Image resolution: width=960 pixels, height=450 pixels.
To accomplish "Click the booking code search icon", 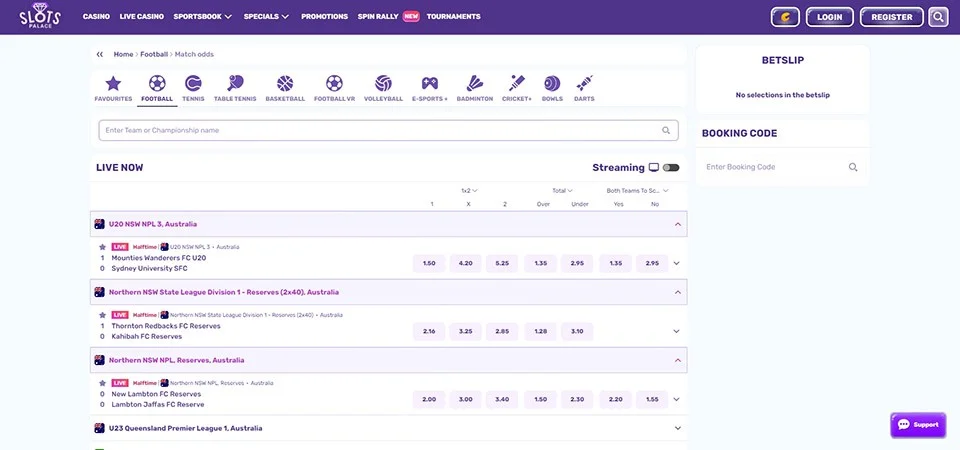I will click(x=853, y=167).
